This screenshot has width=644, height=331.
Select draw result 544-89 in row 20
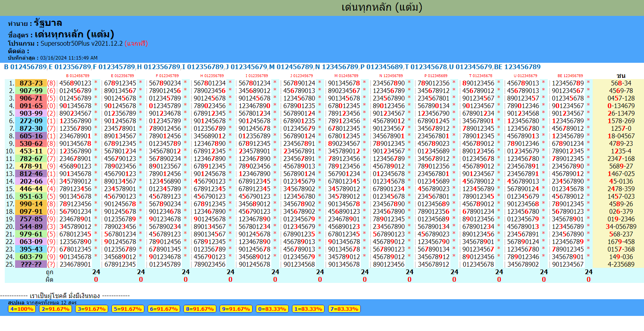tap(31, 226)
